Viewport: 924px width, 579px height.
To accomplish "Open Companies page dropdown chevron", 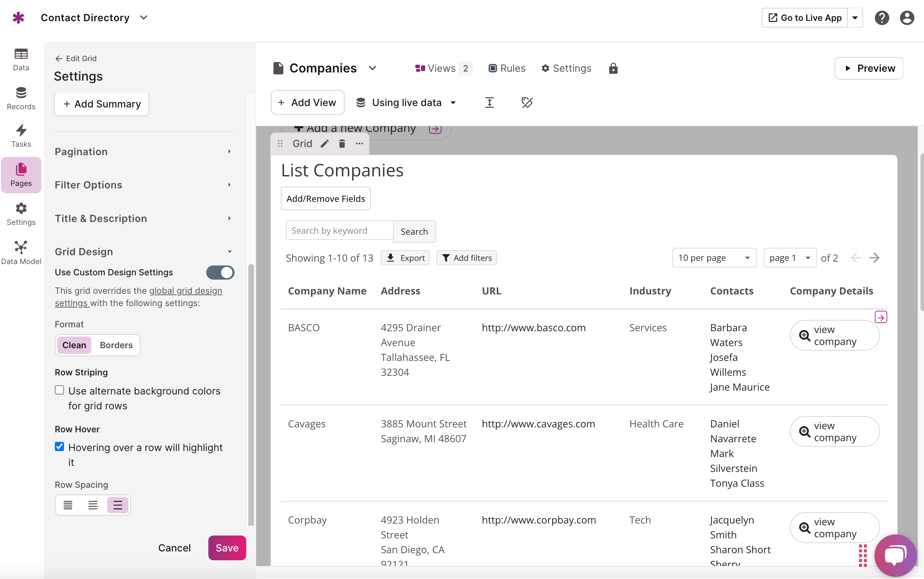I will point(373,68).
